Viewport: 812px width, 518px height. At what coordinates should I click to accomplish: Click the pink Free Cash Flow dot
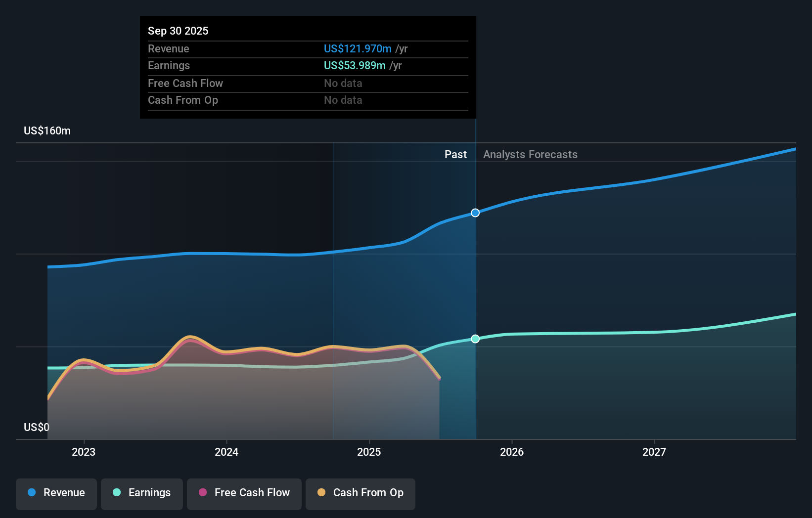(202, 493)
